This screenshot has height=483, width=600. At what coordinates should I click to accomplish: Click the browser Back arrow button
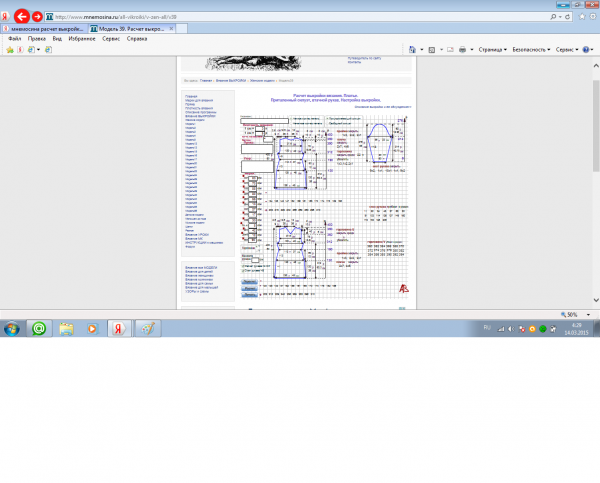coord(19,16)
